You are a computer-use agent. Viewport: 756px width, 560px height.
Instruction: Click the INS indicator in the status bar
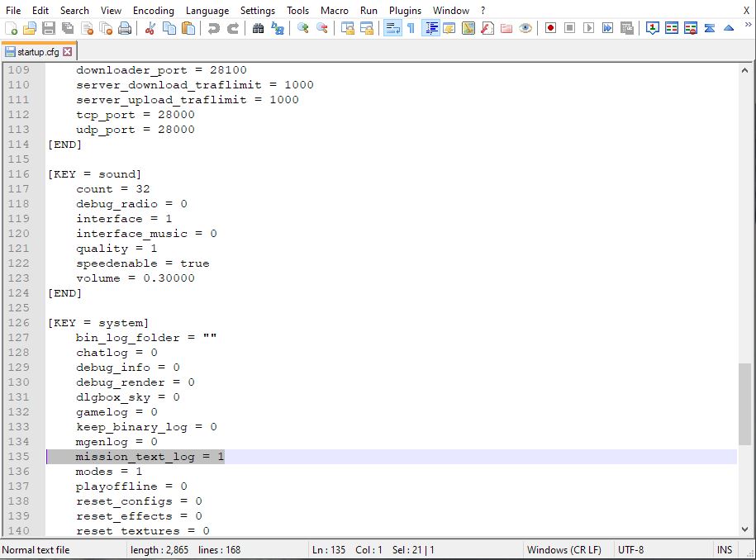tap(725, 550)
